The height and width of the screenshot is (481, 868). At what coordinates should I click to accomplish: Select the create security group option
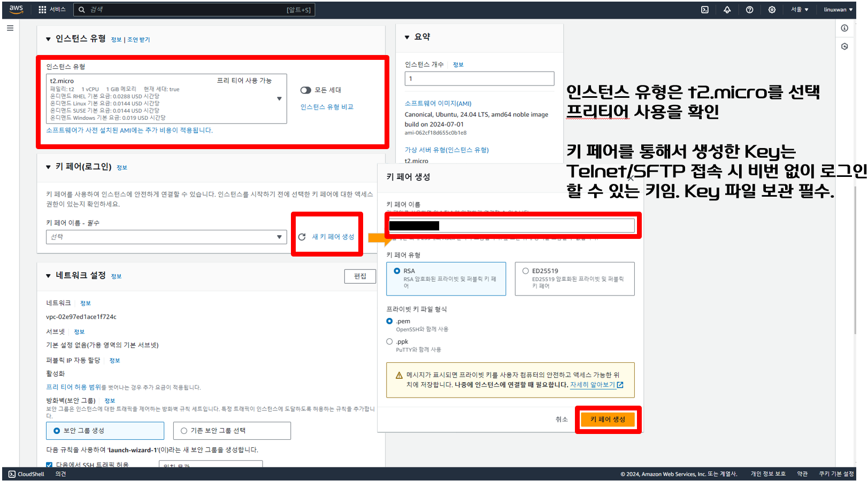pos(105,431)
